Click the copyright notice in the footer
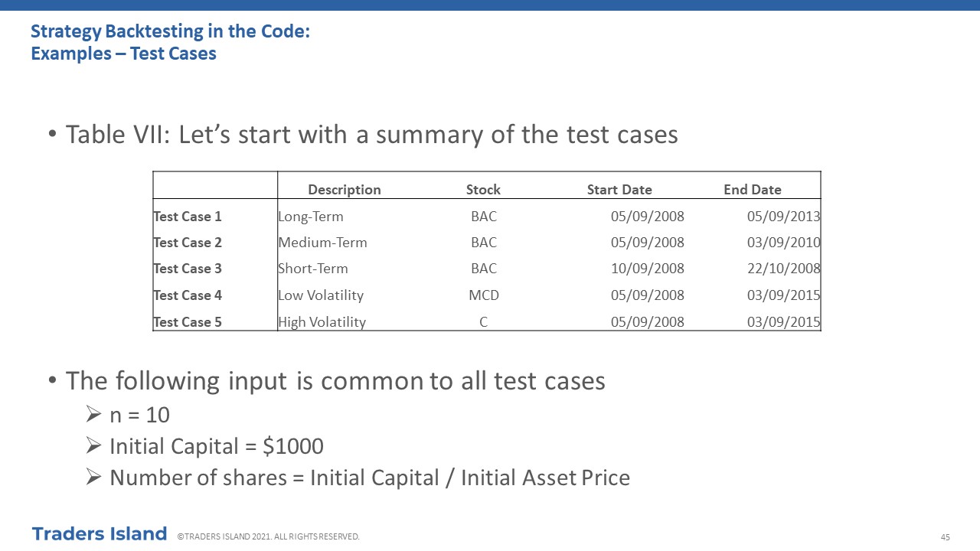Screen dimensions: 980x551 tap(268, 536)
